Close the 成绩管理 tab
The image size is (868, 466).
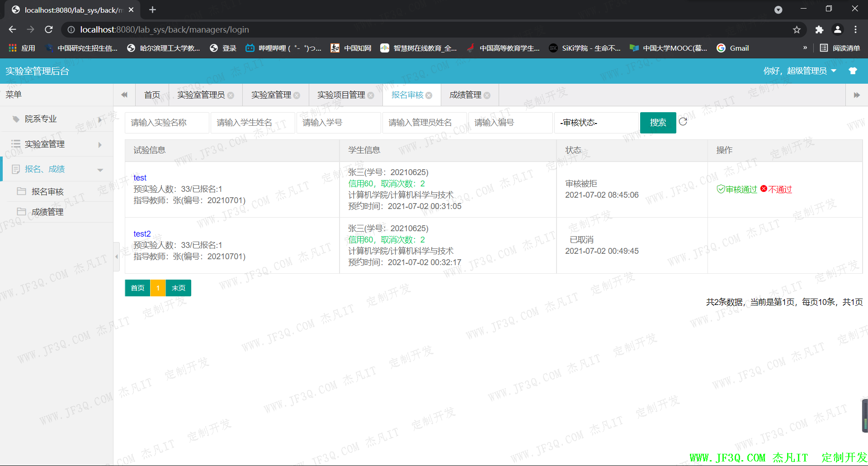pyautogui.click(x=487, y=95)
